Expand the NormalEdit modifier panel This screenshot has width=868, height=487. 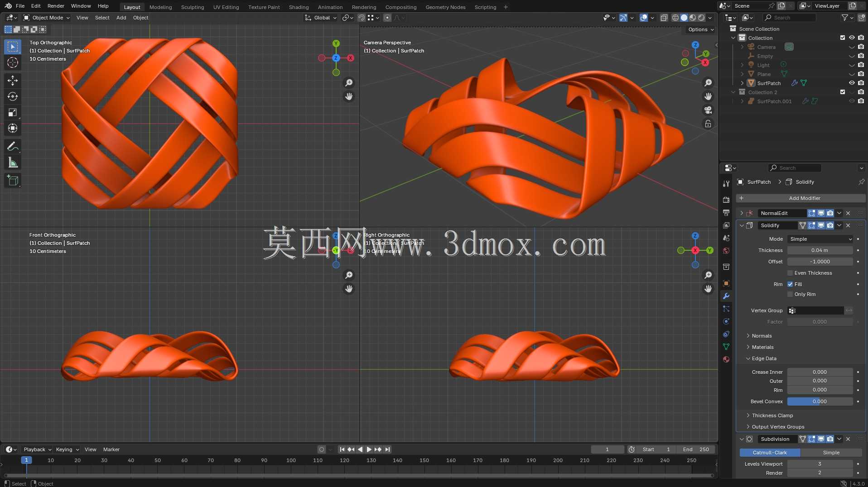742,213
